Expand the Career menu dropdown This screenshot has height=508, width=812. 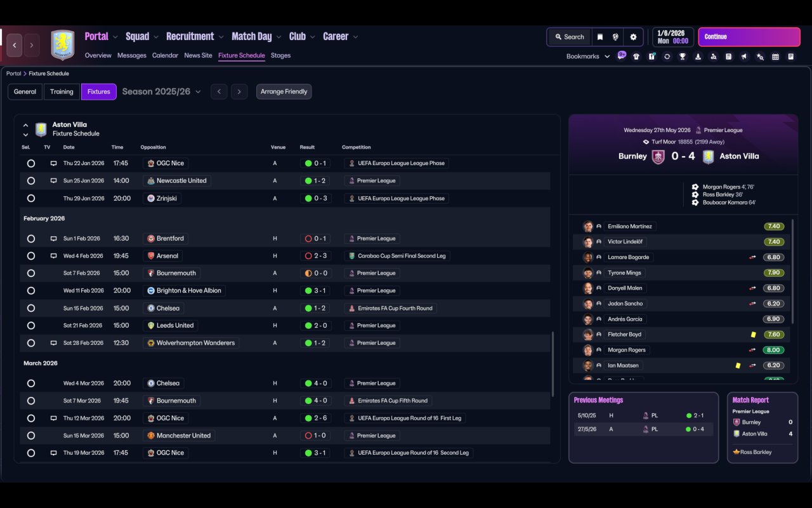[355, 37]
